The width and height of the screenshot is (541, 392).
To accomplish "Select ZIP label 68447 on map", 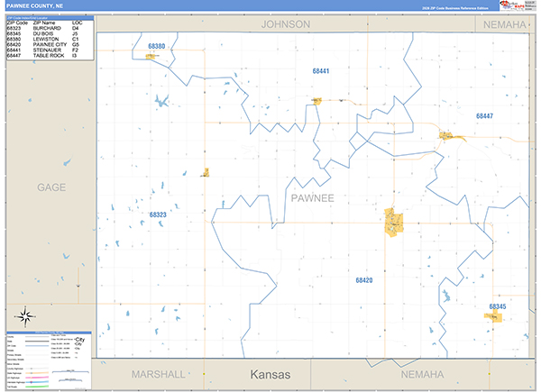I will pos(484,116).
